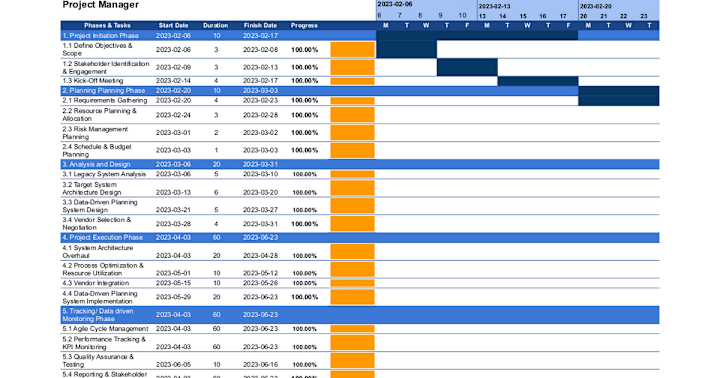The width and height of the screenshot is (720, 378).
Task: Click the Duration column header
Action: pyautogui.click(x=215, y=26)
